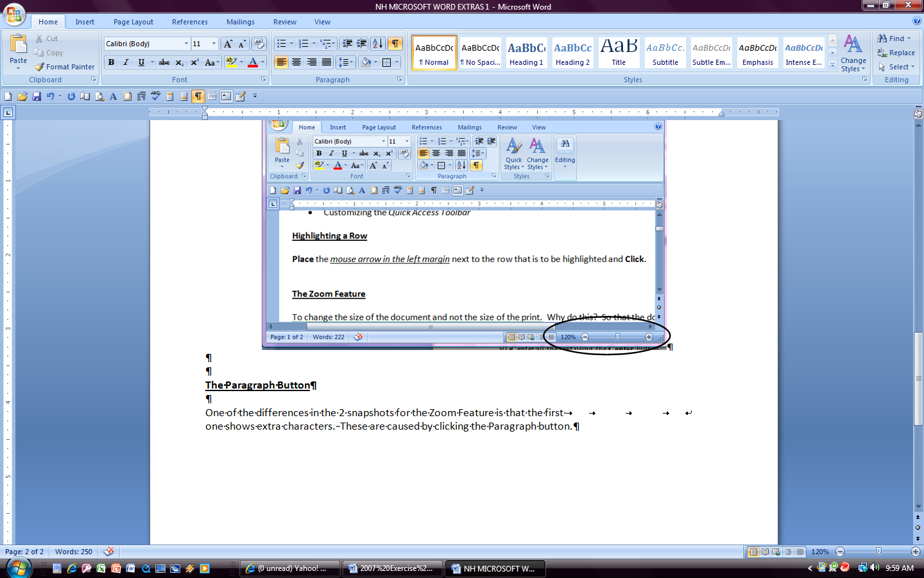This screenshot has height=578, width=924.
Task: Switch to the View tab
Action: [323, 22]
